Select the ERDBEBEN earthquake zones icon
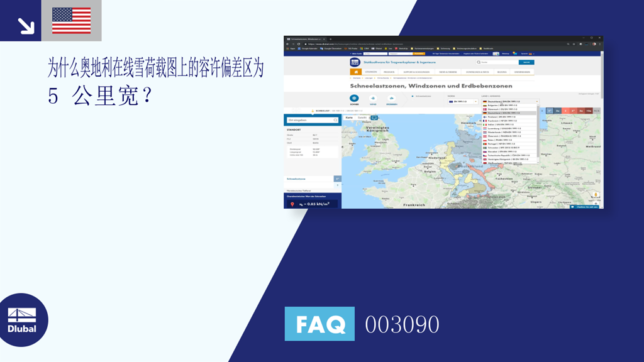The width and height of the screenshot is (644, 362). point(391,98)
